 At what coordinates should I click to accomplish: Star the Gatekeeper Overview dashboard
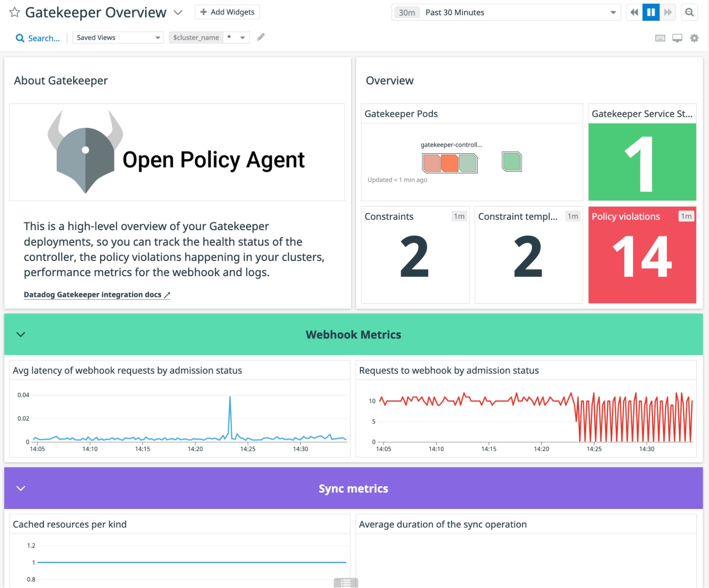[14, 12]
